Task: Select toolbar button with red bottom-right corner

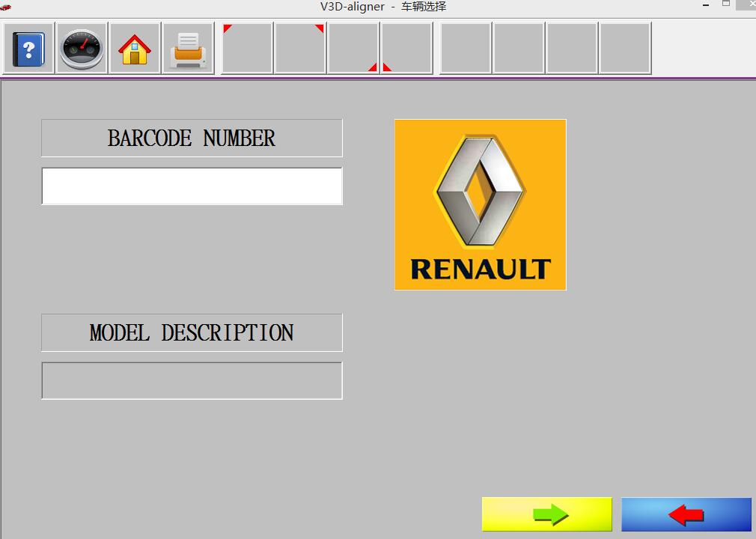Action: 353,49
